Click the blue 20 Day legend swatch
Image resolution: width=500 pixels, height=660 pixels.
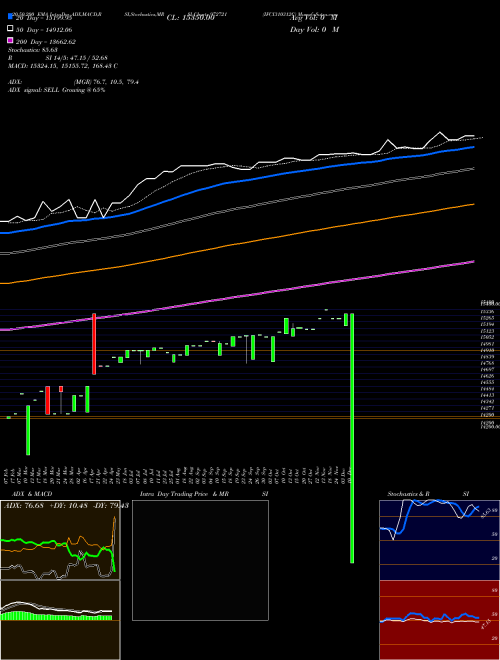pyautogui.click(x=11, y=16)
